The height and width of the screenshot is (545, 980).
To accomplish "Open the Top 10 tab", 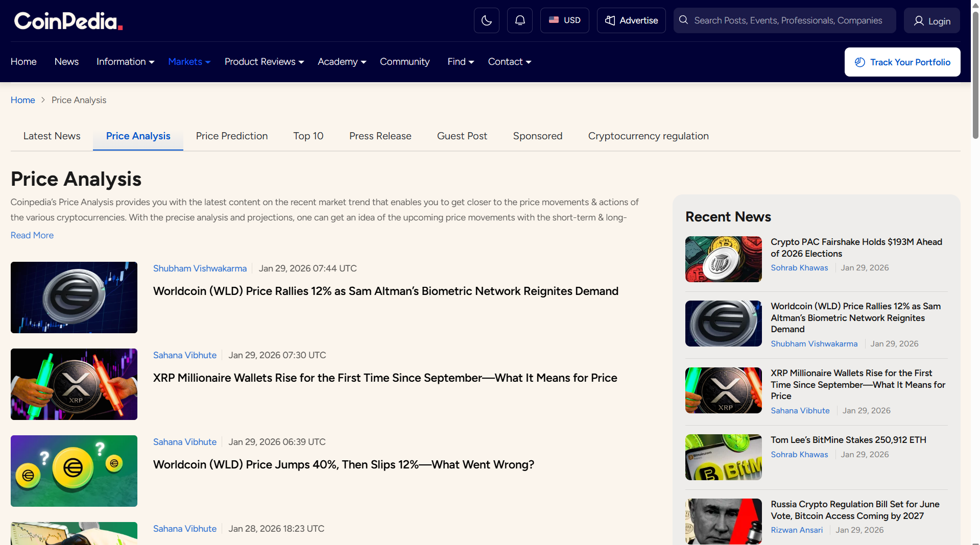I will (308, 136).
